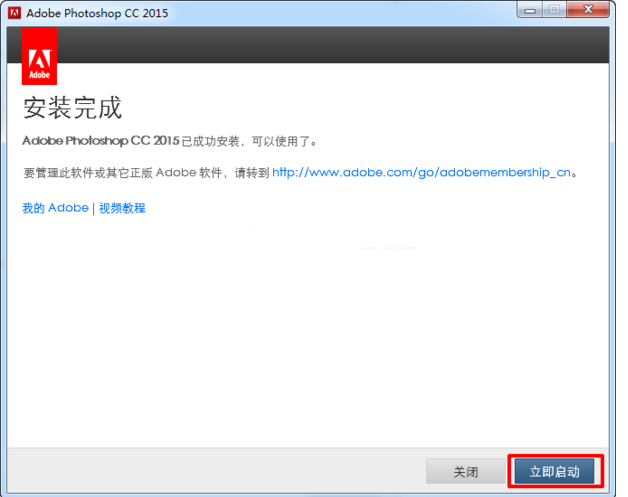Image resolution: width=628 pixels, height=497 pixels.
Task: Close the installer with the X button
Action: (x=588, y=10)
